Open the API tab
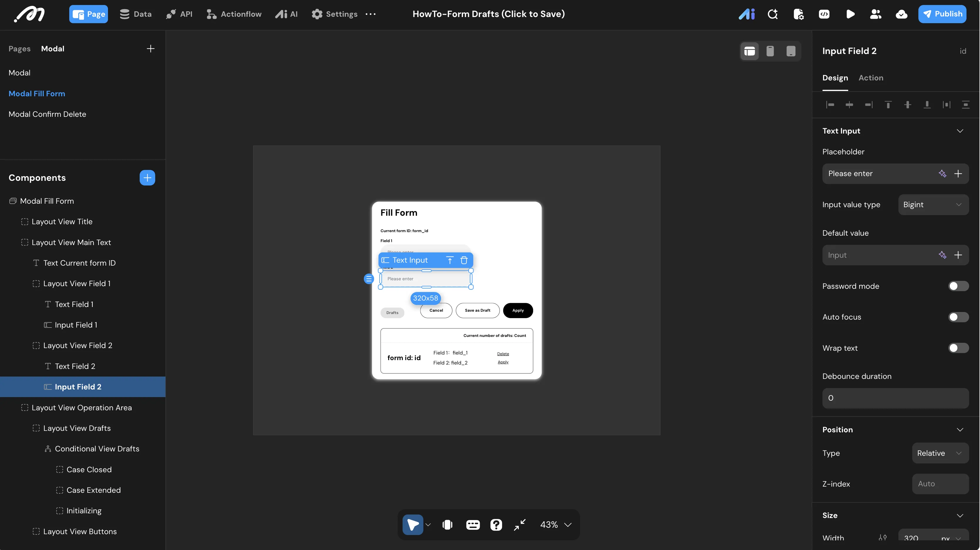Image resolution: width=980 pixels, height=550 pixels. click(179, 14)
